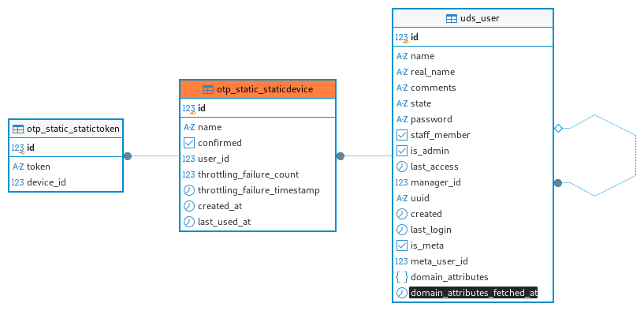Image resolution: width=644 pixels, height=311 pixels.
Task: Click the text-type icon beside real_name
Action: [x=402, y=72]
